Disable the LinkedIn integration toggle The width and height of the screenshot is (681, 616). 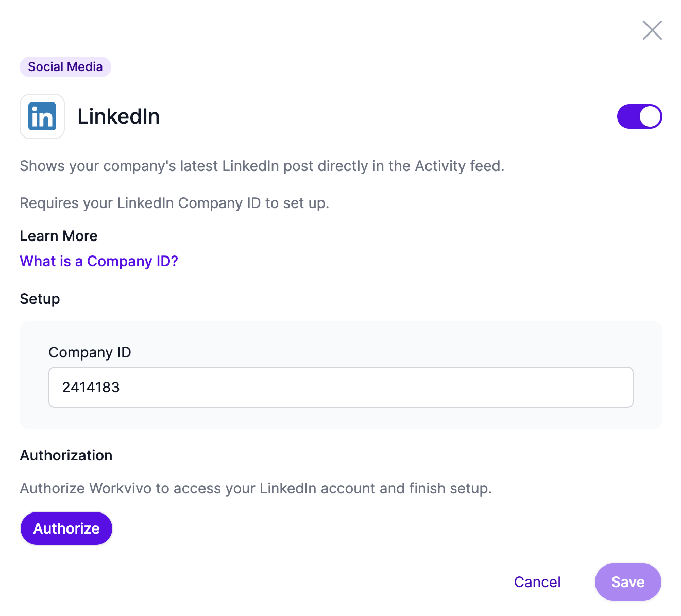pyautogui.click(x=639, y=116)
